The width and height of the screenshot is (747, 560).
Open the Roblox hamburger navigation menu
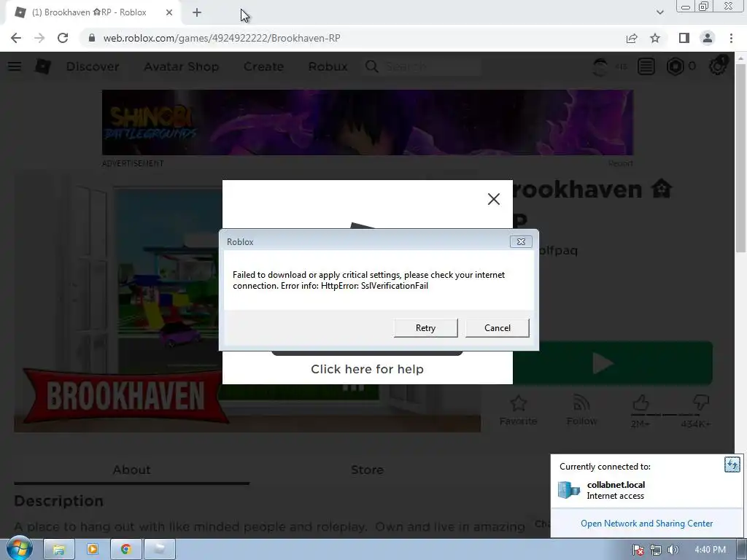(x=15, y=66)
